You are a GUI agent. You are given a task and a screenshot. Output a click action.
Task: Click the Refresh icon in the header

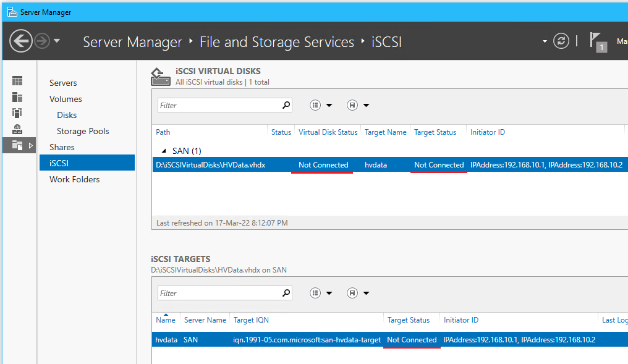point(561,41)
